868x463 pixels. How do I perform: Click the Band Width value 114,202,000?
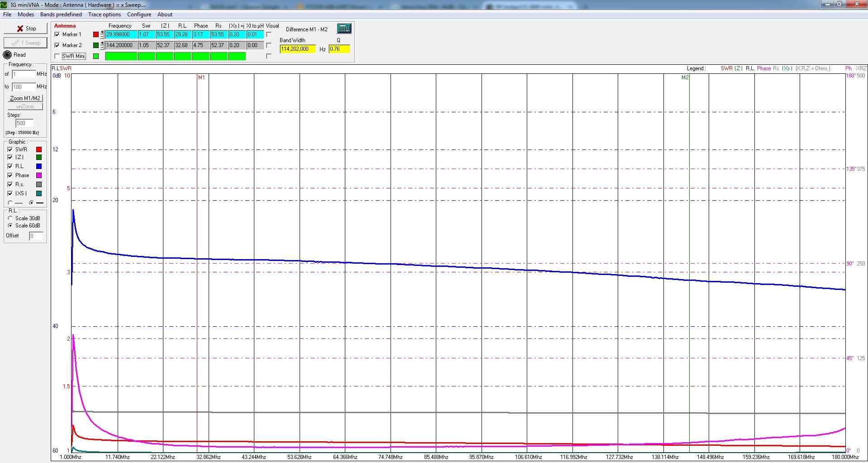pyautogui.click(x=298, y=49)
